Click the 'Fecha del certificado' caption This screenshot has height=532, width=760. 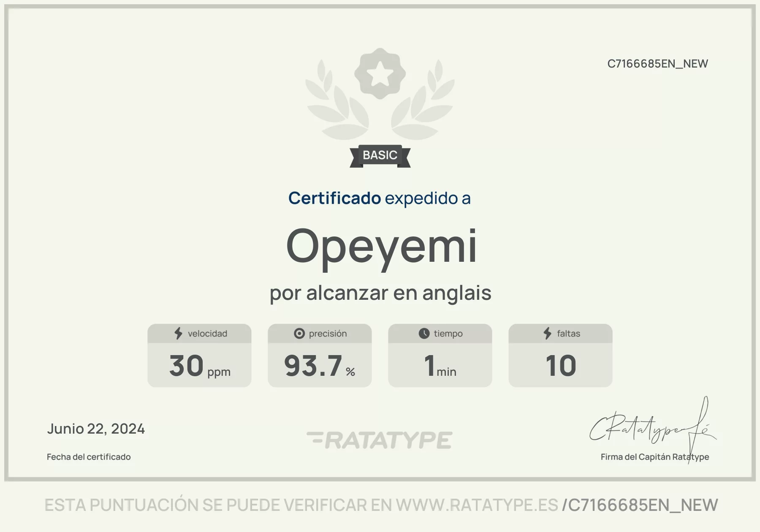pos(89,457)
